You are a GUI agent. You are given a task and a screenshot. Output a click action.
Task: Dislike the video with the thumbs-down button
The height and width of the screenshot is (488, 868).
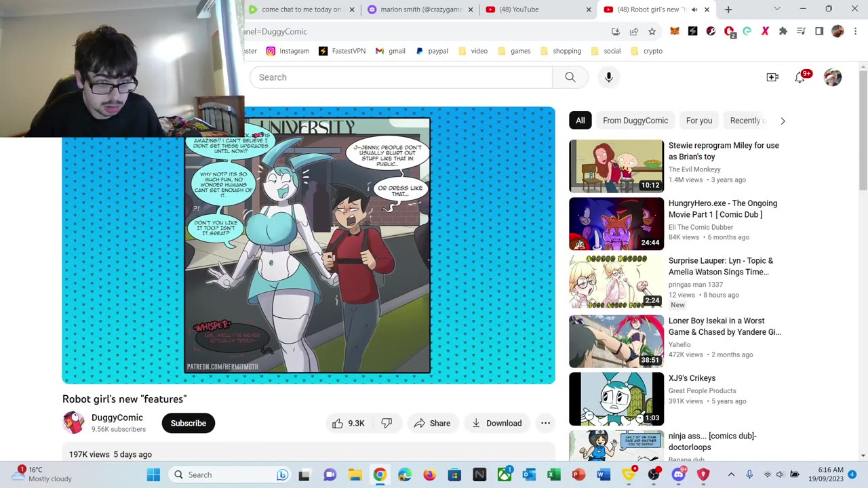[387, 423]
